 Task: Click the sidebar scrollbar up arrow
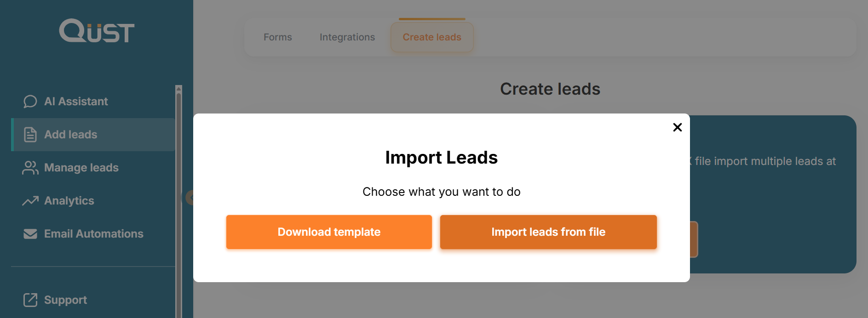[x=179, y=88]
